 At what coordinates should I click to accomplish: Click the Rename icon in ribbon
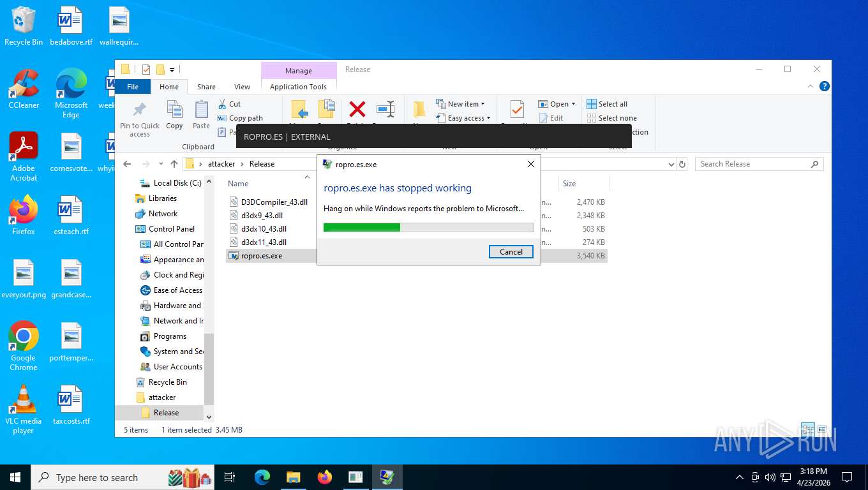coord(385,109)
